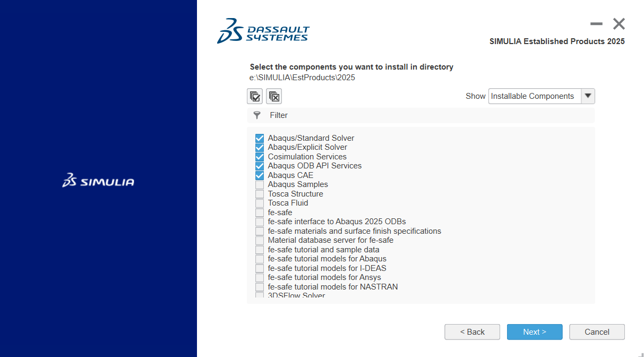The height and width of the screenshot is (357, 644).
Task: Enable the fe-safe component
Action: click(259, 212)
